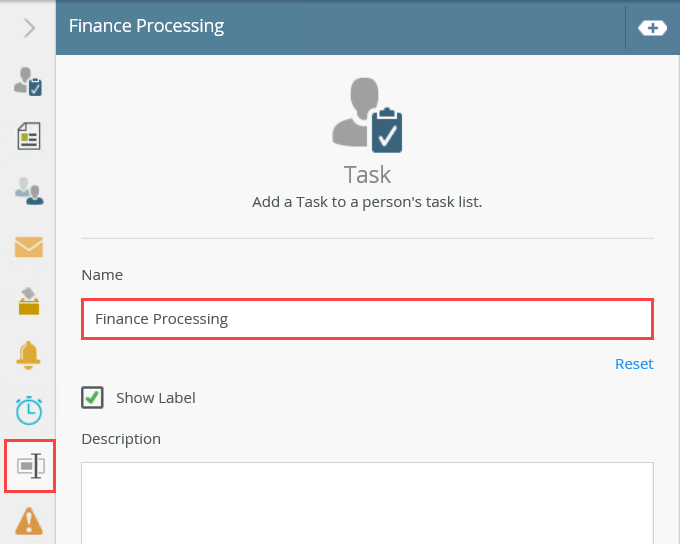
Task: Open the Recipients tab with people icon
Action: click(28, 190)
